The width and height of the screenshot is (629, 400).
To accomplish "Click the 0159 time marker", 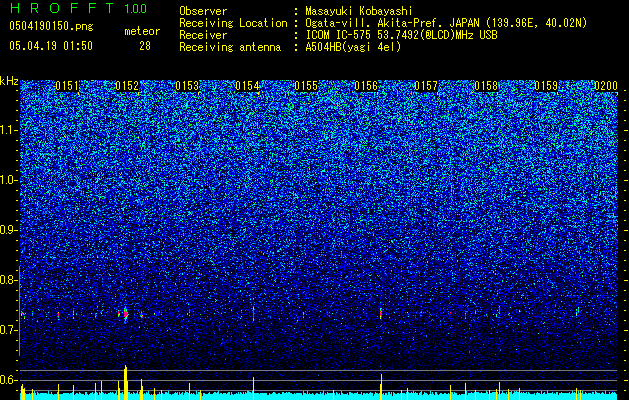I will [546, 86].
